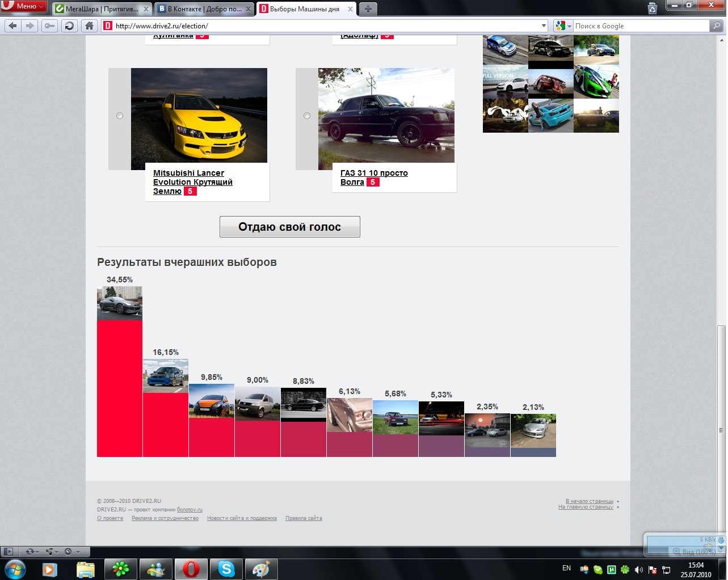Open the ГАЗ 31 10 просто Волга link
This screenshot has width=728, height=580.
coord(374,177)
